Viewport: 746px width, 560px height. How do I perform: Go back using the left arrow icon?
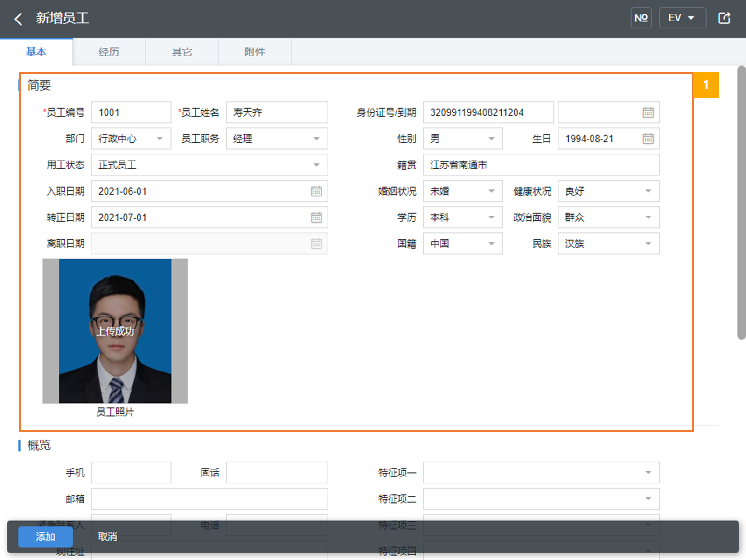19,19
